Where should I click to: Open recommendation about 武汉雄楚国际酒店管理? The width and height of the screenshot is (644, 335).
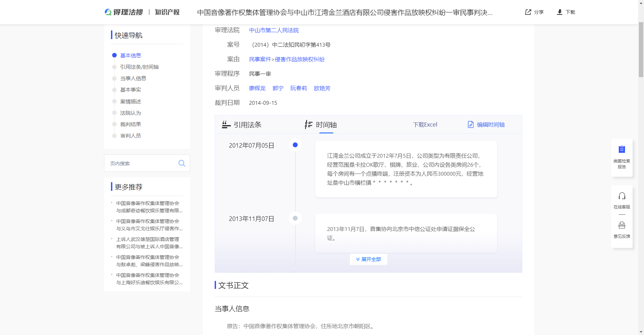[x=149, y=243]
